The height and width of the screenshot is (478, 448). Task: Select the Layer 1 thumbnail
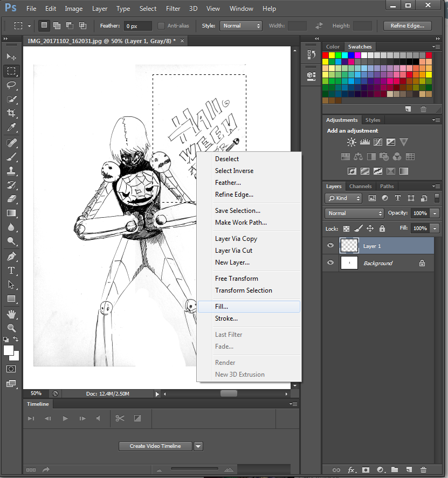click(349, 246)
